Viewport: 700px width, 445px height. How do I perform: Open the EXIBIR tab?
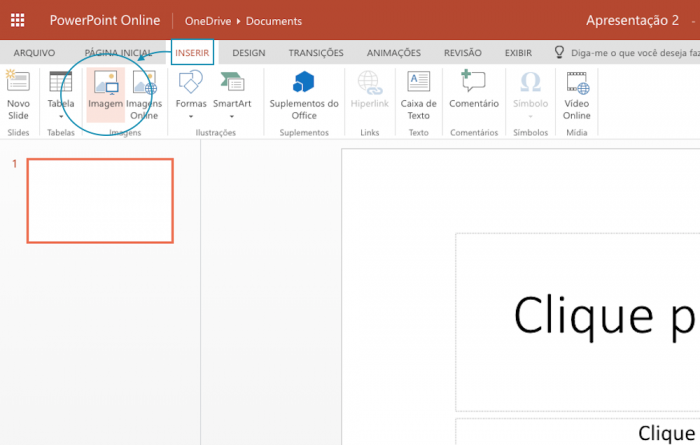[518, 53]
